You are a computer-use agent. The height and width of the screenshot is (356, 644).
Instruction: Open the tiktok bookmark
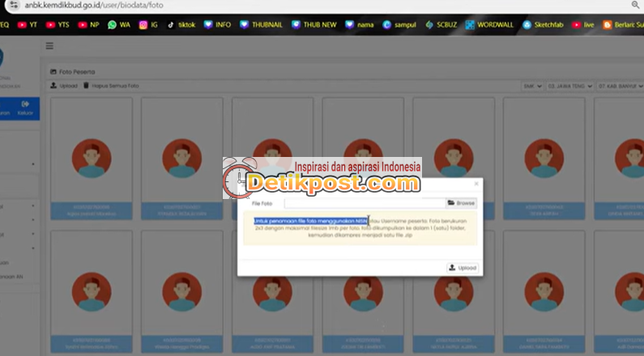[x=181, y=25]
